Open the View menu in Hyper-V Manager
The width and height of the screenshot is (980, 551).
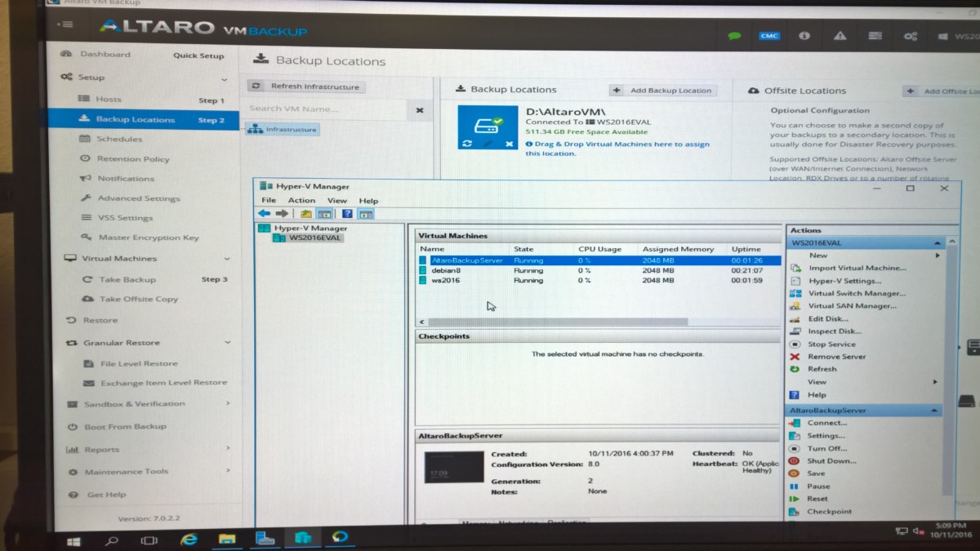tap(336, 201)
